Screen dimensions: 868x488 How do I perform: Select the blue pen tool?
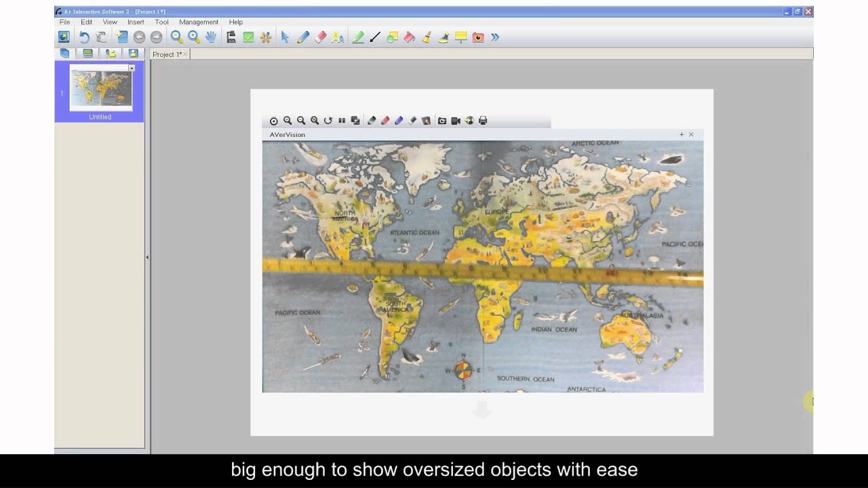pos(303,37)
